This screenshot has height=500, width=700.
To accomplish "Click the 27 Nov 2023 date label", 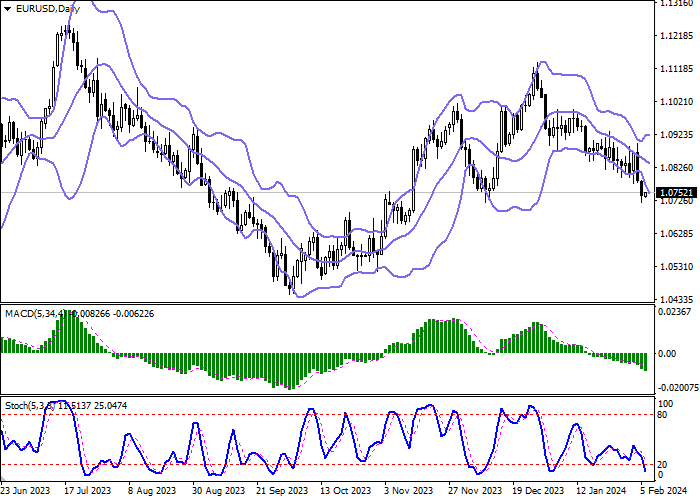I will [x=475, y=490].
